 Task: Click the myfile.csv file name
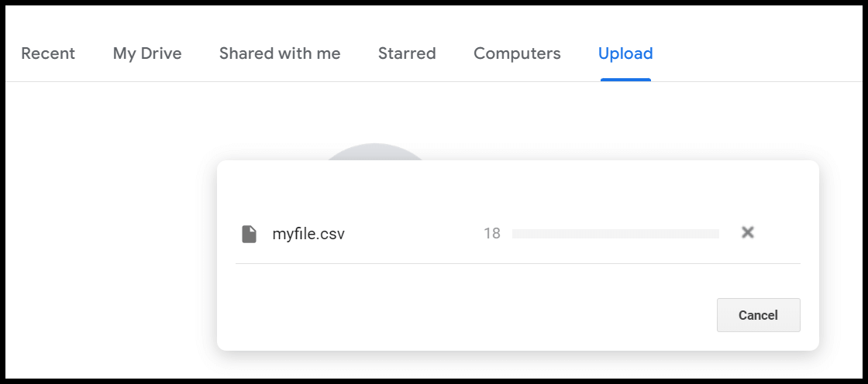tap(308, 234)
